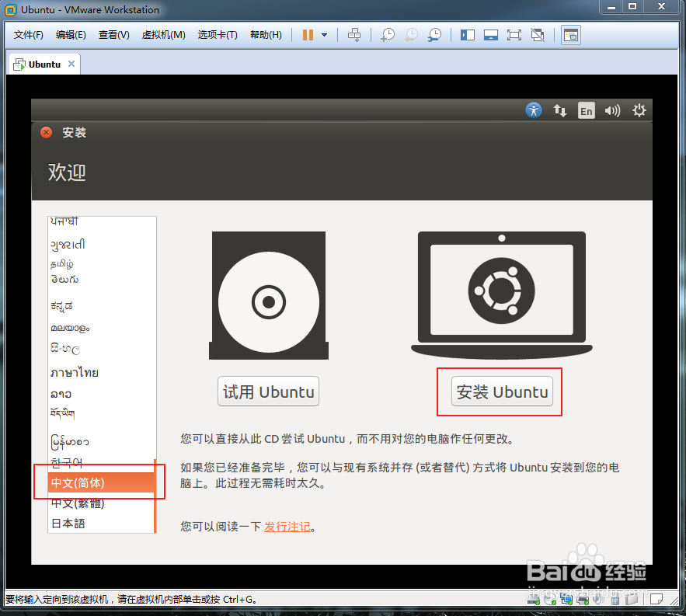This screenshot has width=686, height=616.
Task: Click the network adapter status icon
Action: 566,599
